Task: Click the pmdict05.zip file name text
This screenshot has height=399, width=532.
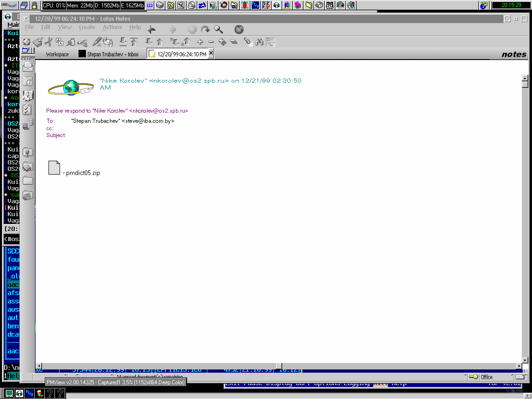Action: point(83,173)
